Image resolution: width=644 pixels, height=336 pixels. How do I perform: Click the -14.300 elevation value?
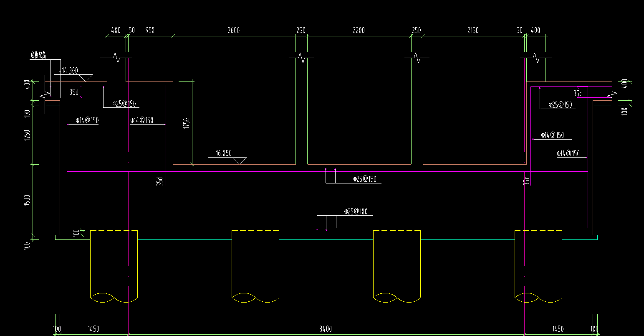point(69,71)
